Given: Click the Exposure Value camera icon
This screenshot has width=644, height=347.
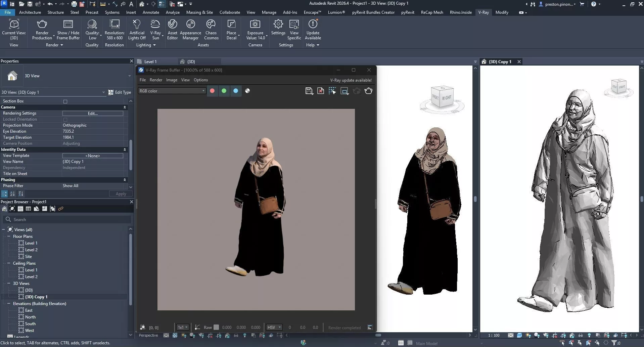Looking at the screenshot, I should [255, 24].
